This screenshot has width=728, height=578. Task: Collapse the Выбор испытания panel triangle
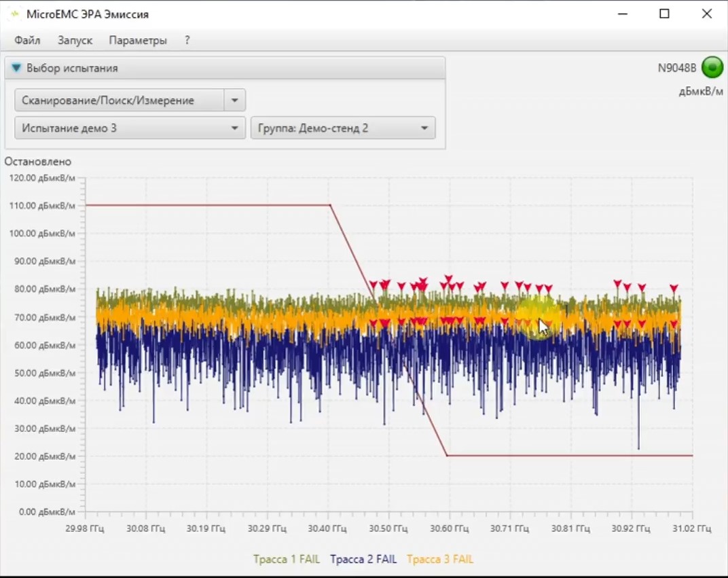(16, 68)
